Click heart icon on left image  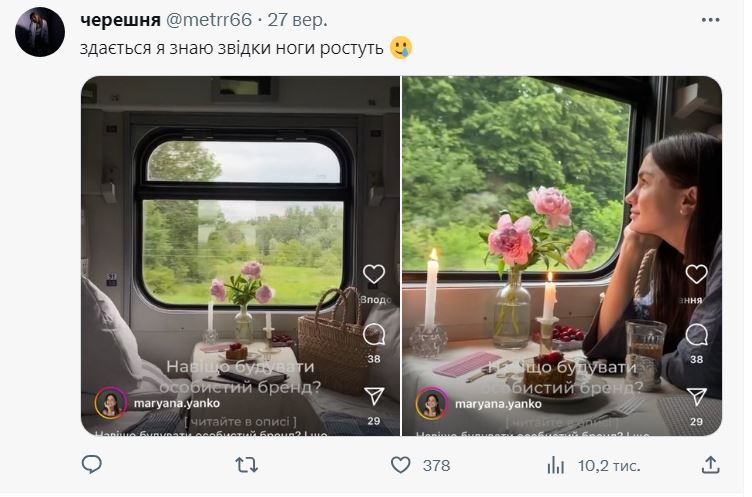click(x=374, y=274)
